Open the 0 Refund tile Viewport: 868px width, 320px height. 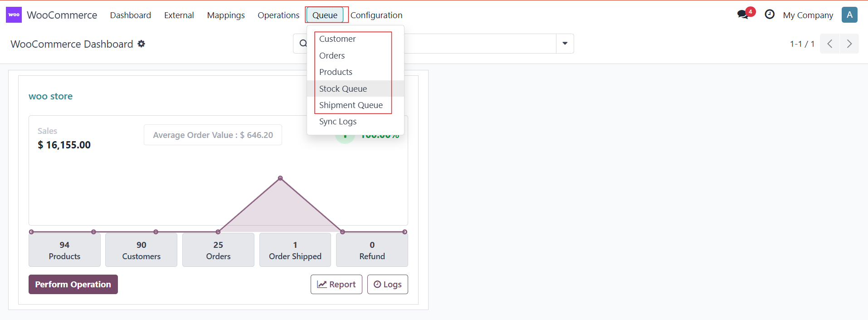pos(372,250)
